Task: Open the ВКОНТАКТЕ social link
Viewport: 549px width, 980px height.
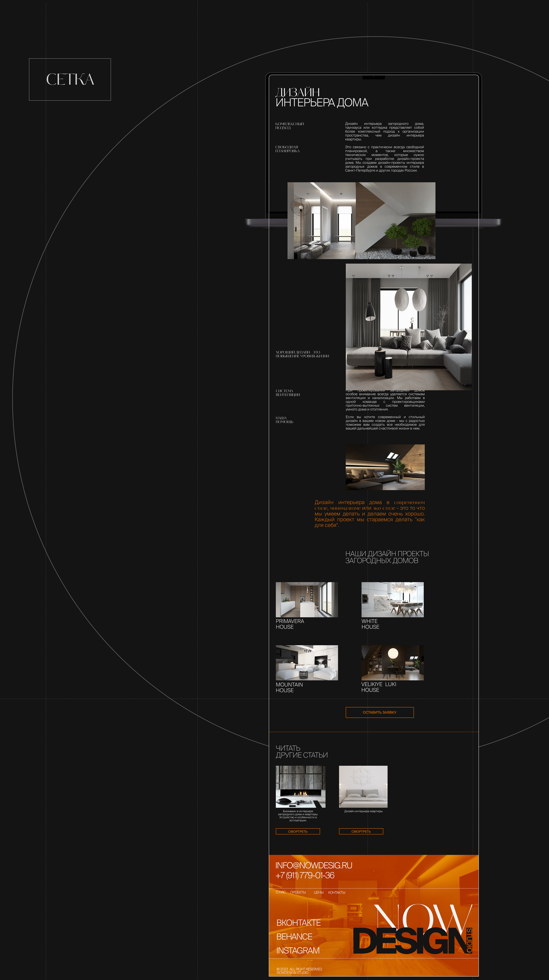Action: [x=298, y=923]
